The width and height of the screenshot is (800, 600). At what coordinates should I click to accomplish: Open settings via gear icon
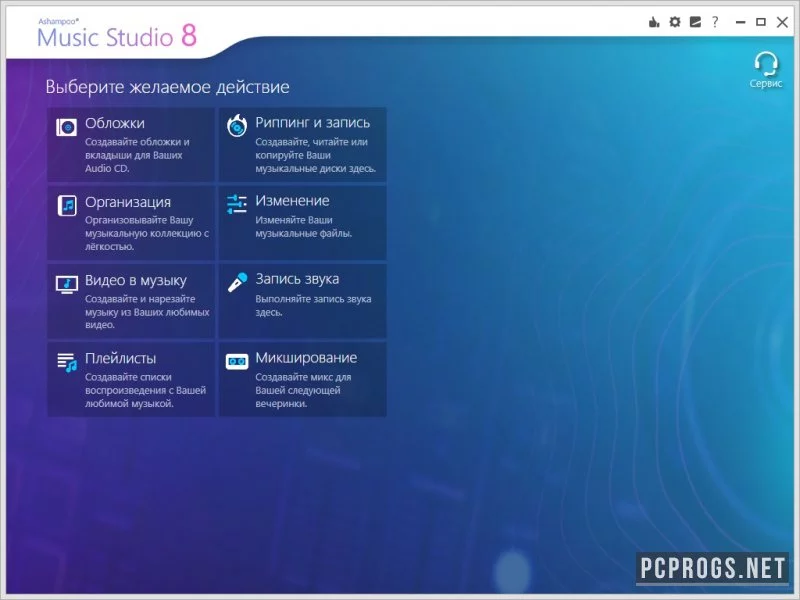pyautogui.click(x=674, y=22)
